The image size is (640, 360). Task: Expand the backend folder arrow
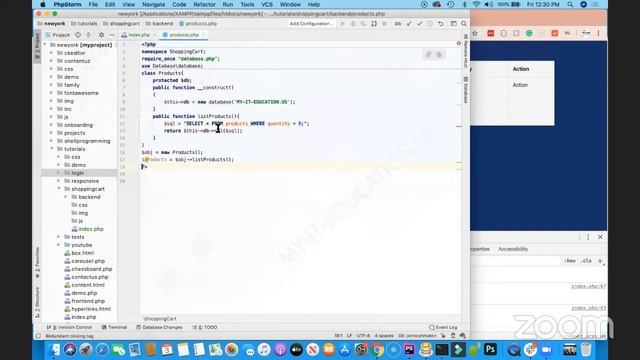coord(66,197)
